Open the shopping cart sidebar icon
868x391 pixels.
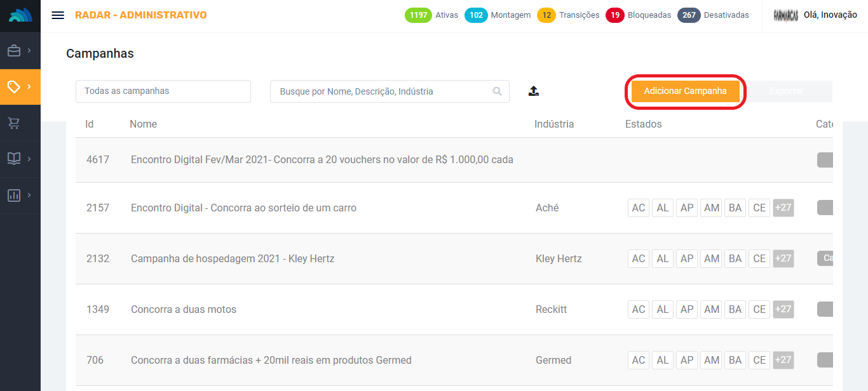[x=14, y=123]
